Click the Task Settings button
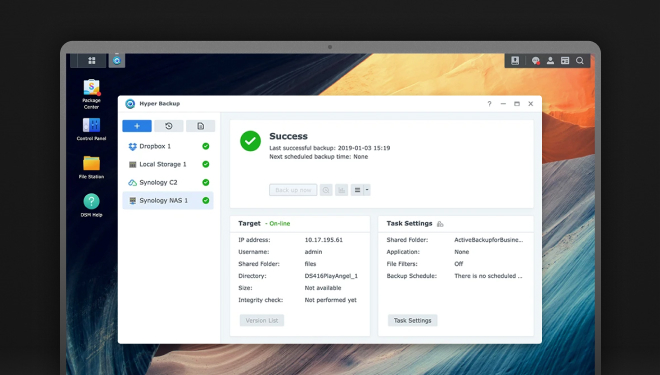Screen dimensions: 660x375 tap(412, 320)
